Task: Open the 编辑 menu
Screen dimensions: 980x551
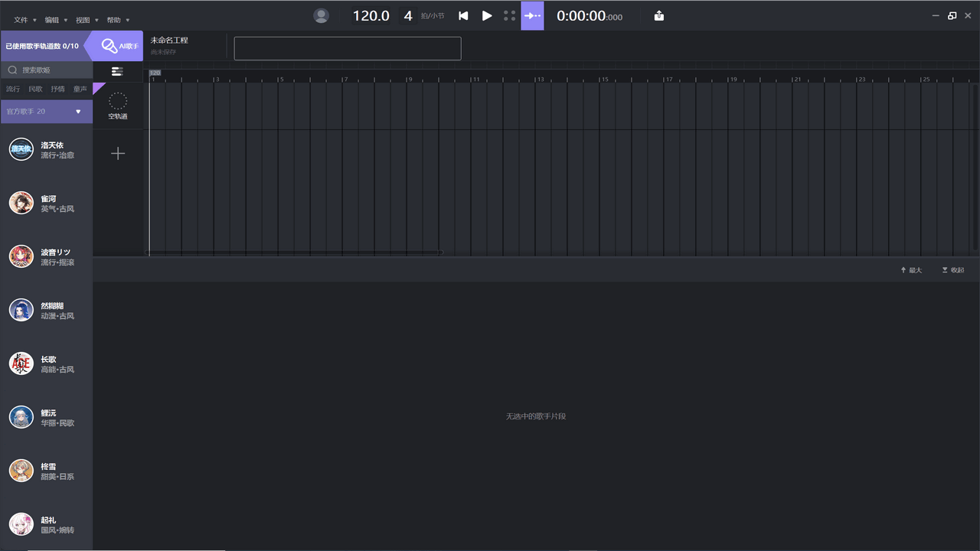Action: click(51, 20)
